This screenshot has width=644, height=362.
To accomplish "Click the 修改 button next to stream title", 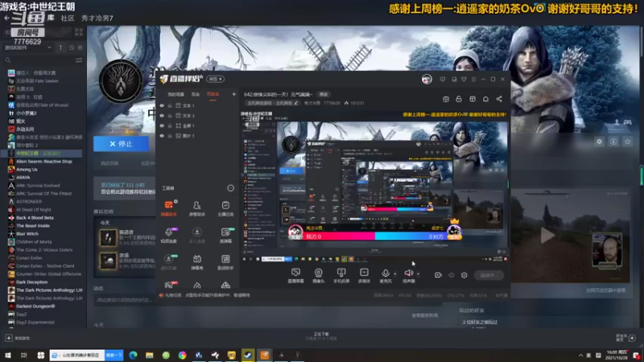I will click(324, 94).
